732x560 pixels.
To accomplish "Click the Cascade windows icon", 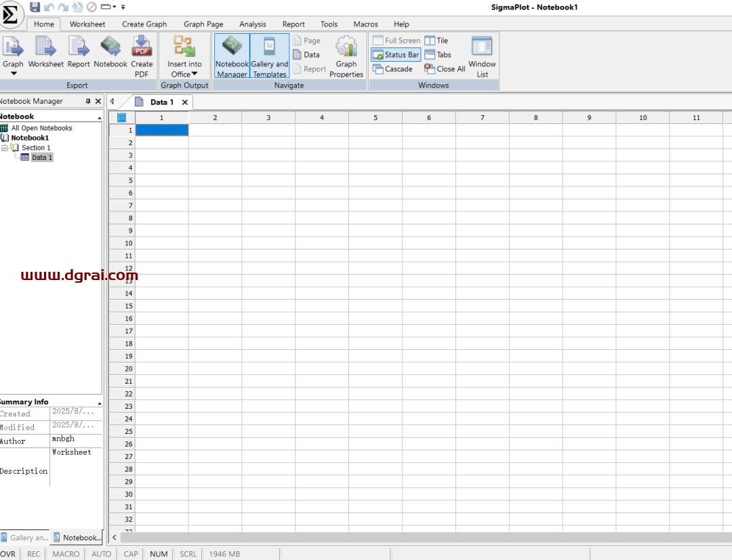I will 378,69.
